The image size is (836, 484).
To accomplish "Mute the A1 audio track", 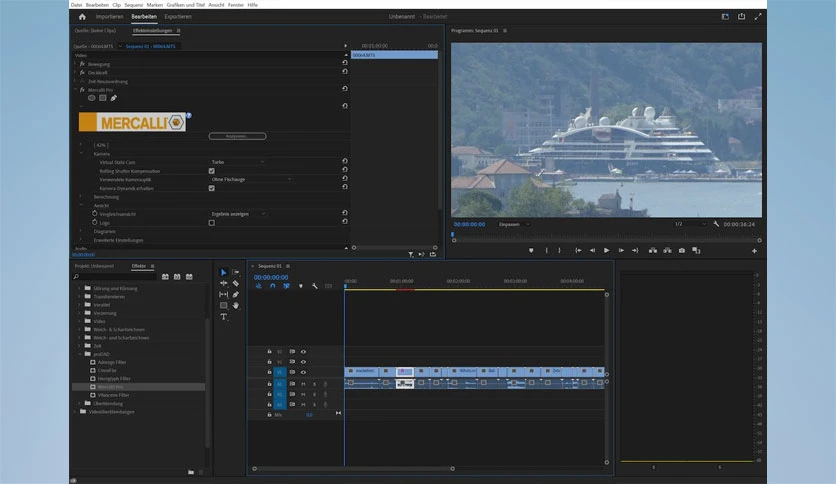I will (303, 384).
